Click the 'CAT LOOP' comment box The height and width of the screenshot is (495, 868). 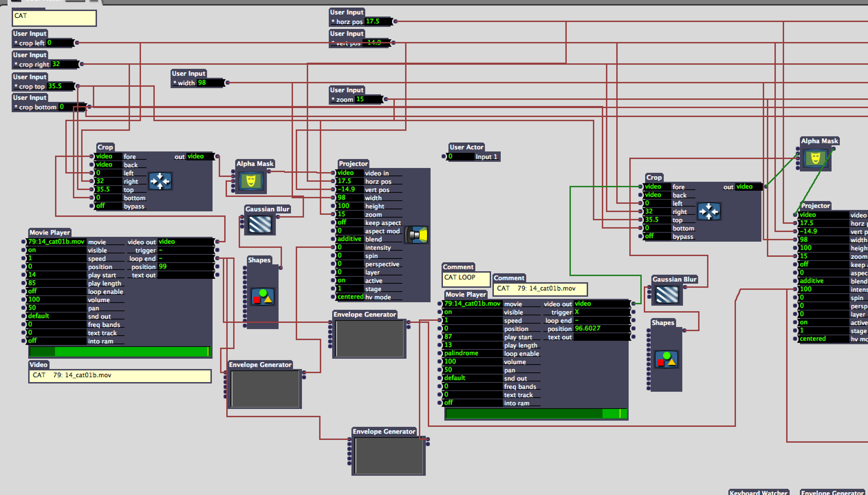[466, 279]
